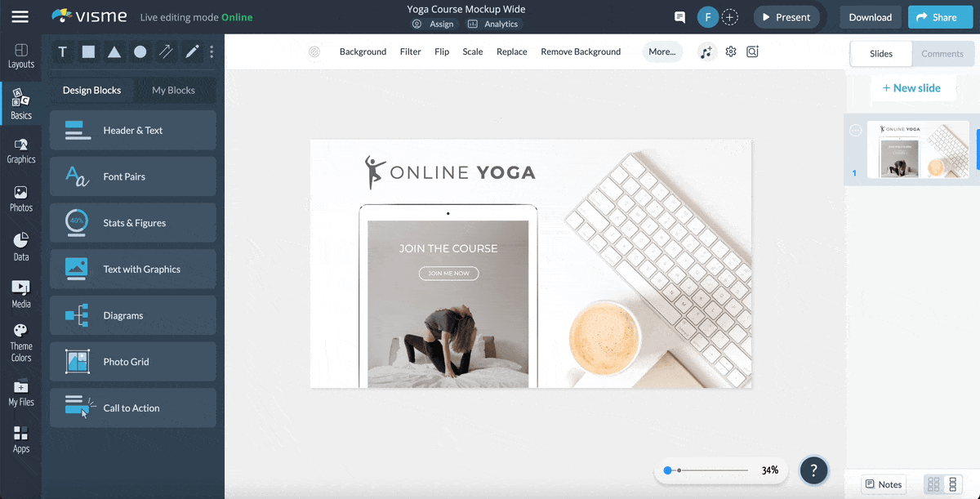Image resolution: width=980 pixels, height=499 pixels.
Task: Select the Triangle shape tool
Action: coord(114,51)
